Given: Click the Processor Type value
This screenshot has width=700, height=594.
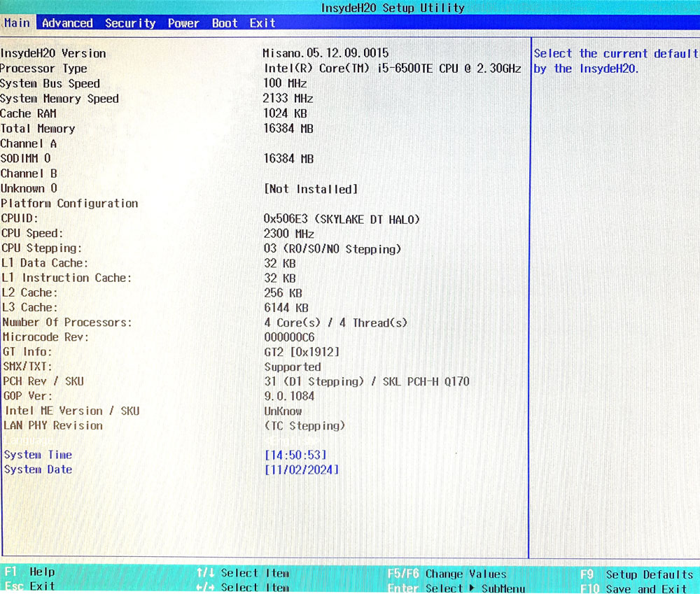Looking at the screenshot, I should [x=392, y=69].
